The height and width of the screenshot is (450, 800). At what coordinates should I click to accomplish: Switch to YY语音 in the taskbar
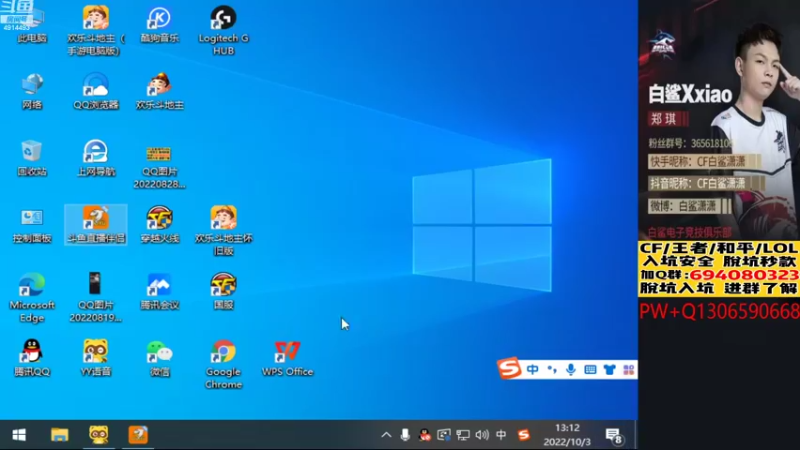coord(98,435)
